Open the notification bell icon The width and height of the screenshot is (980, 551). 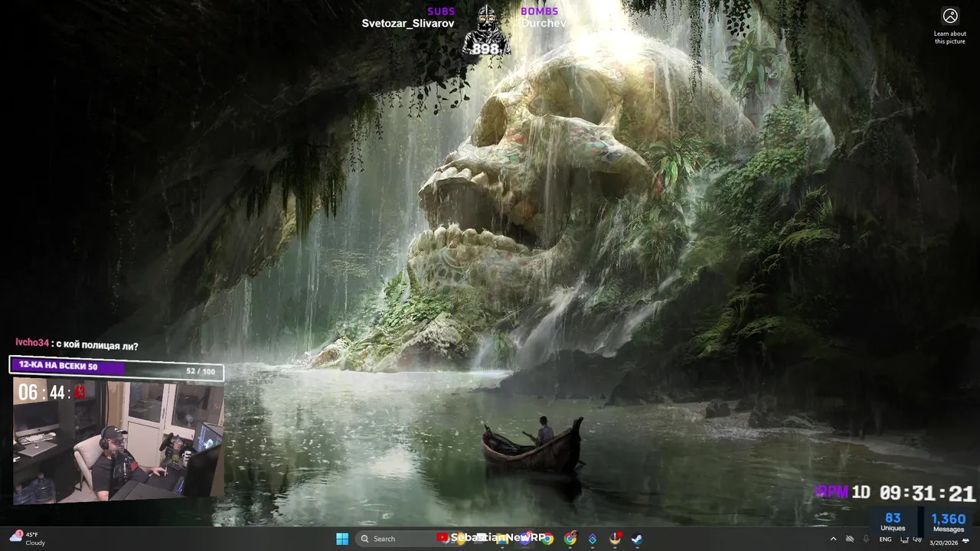pyautogui.click(x=965, y=540)
